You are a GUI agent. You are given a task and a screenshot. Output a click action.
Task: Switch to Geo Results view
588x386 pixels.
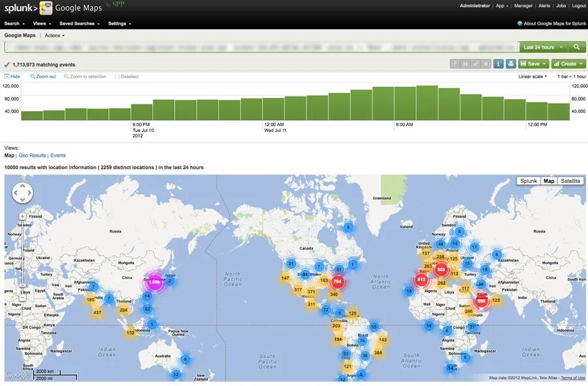pyautogui.click(x=32, y=155)
